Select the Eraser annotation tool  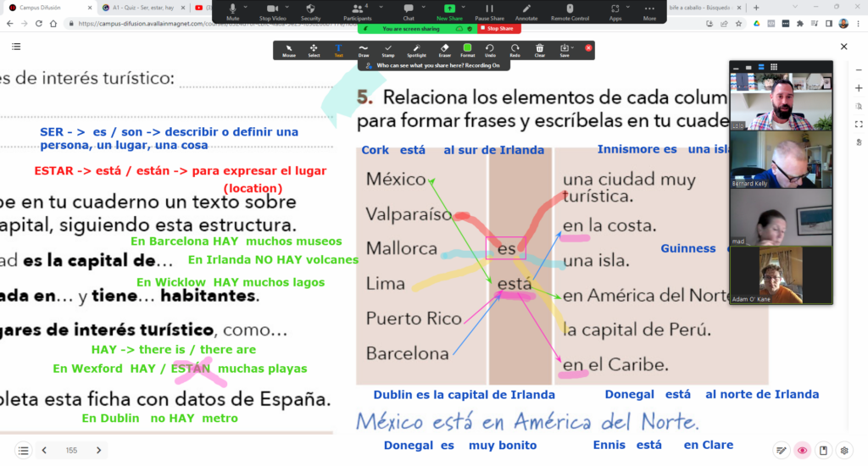tap(444, 50)
